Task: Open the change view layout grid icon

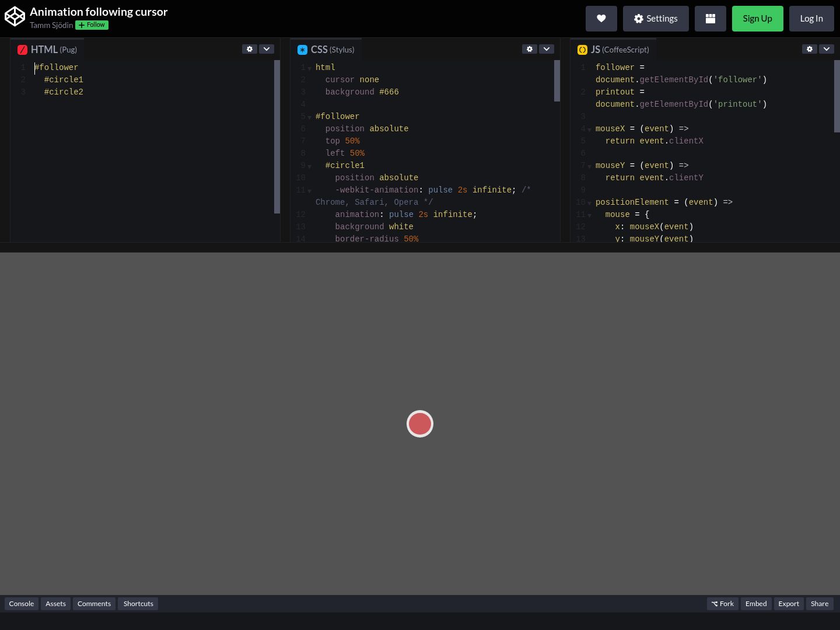Action: (710, 19)
